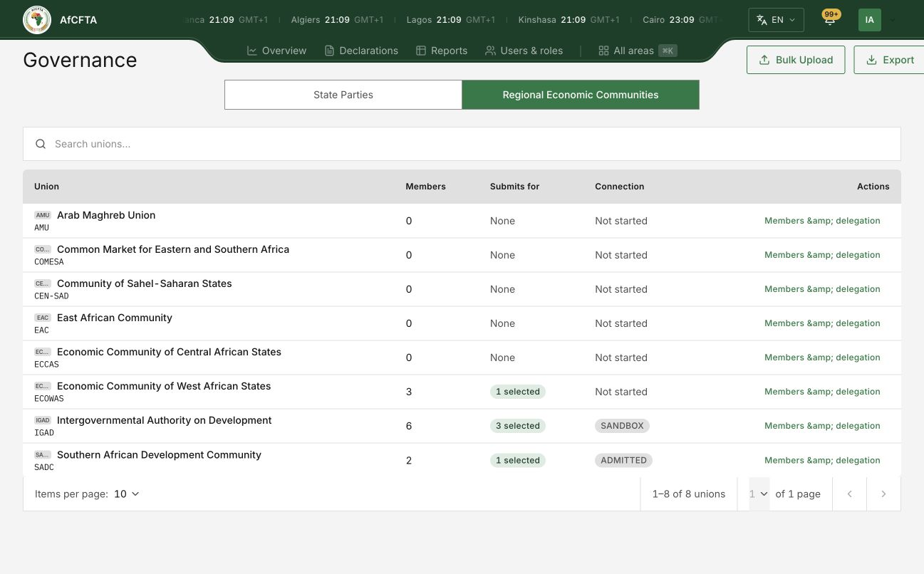The height and width of the screenshot is (574, 924).
Task: Go to the next page arrow
Action: coord(883,494)
